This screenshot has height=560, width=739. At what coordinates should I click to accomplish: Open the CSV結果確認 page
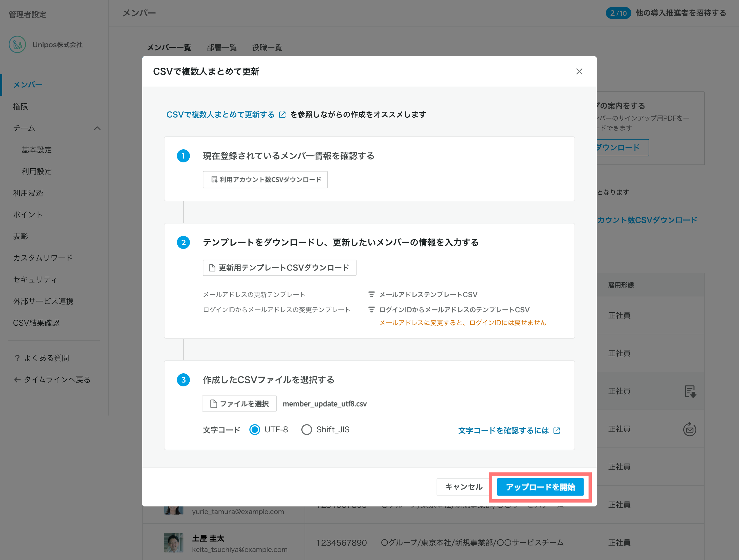point(36,323)
